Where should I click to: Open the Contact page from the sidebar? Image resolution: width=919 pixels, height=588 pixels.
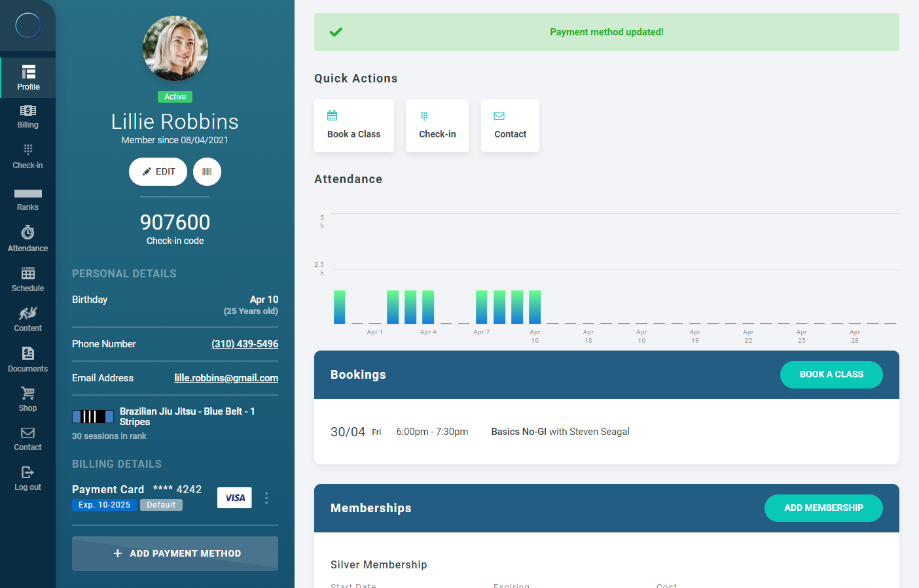click(x=27, y=440)
